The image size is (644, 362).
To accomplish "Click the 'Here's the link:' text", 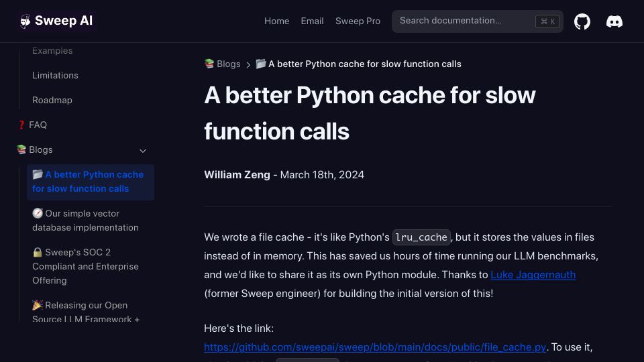I will [239, 328].
